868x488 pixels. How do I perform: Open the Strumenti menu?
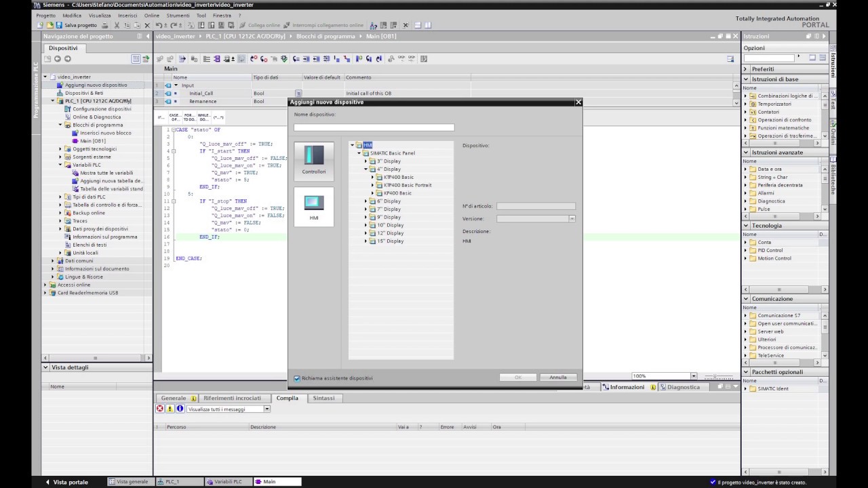click(178, 15)
